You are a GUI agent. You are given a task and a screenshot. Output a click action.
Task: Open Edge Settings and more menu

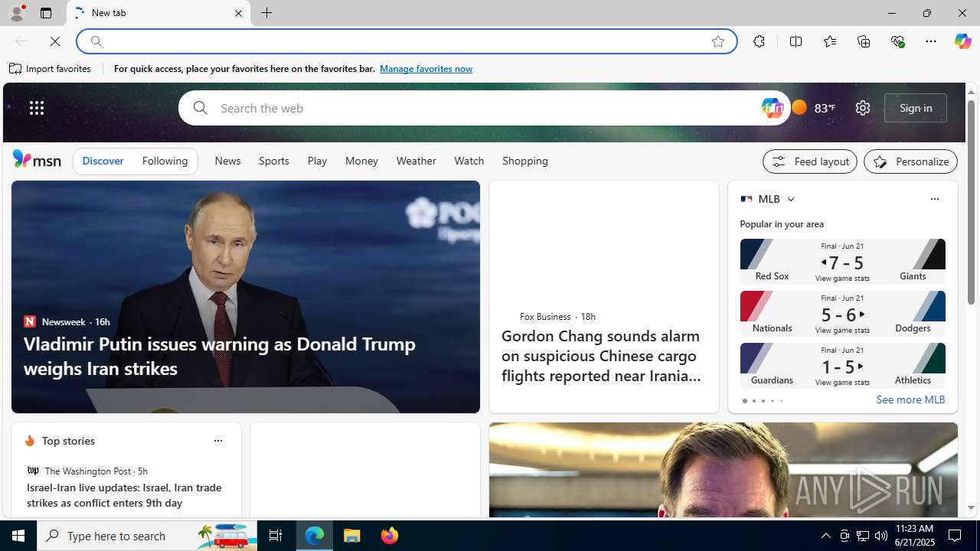(930, 41)
